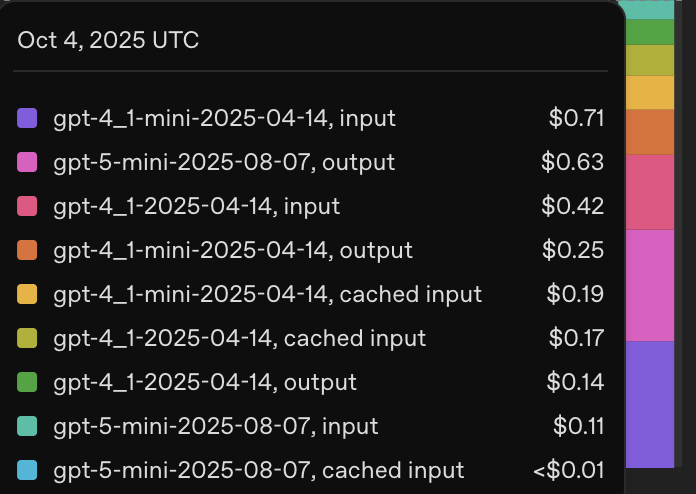Click the yellow legend swatch for gpt-4_1-mini cached input
The height and width of the screenshot is (494, 696).
click(28, 294)
